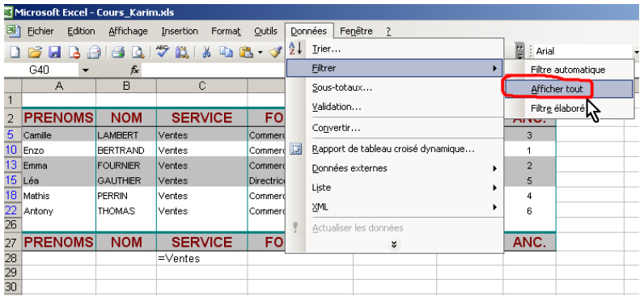Click the New workbook icon
The width and height of the screenshot is (644, 301).
tap(15, 52)
